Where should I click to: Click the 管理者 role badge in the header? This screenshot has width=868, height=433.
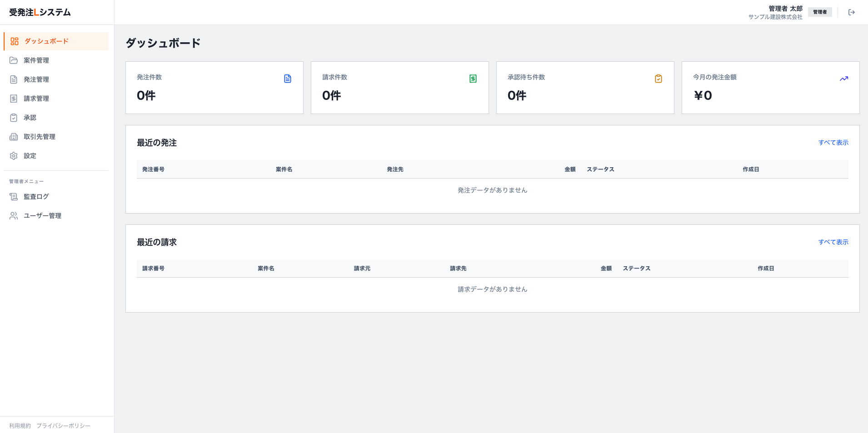point(820,12)
